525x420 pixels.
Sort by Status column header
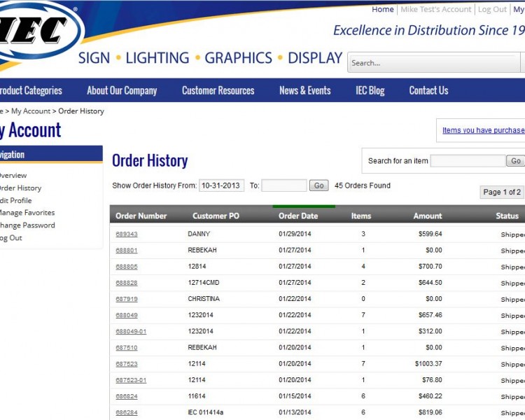(507, 216)
